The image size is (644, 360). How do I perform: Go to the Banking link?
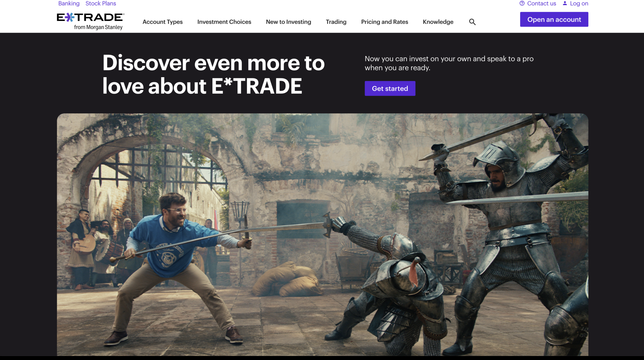(x=69, y=3)
